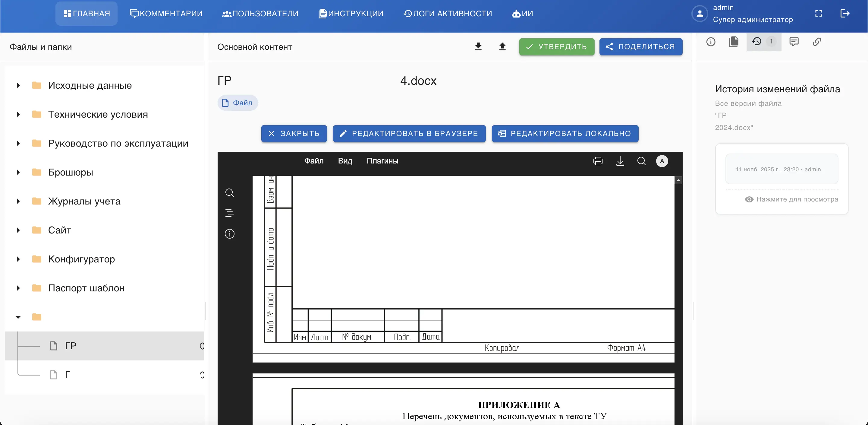Show document info in the viewer sidebar
The image size is (868, 425).
[x=229, y=233]
